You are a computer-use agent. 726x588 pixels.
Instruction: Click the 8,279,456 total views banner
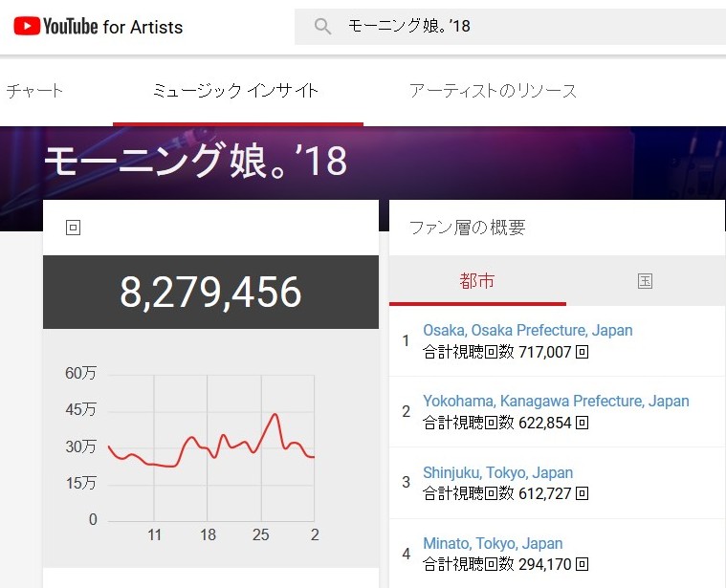click(210, 292)
